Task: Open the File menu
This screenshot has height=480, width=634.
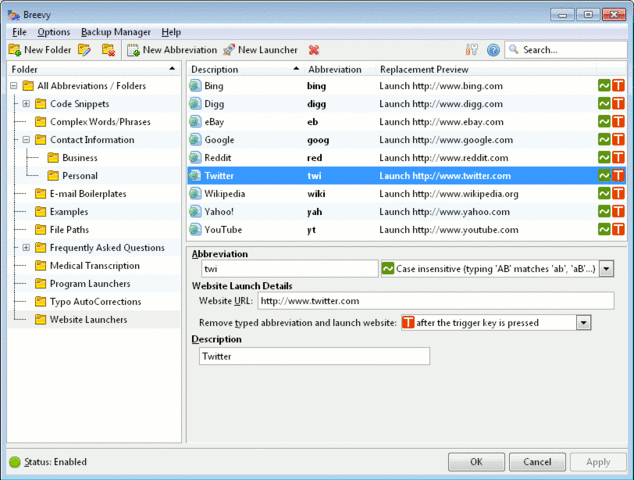Action: click(x=19, y=32)
